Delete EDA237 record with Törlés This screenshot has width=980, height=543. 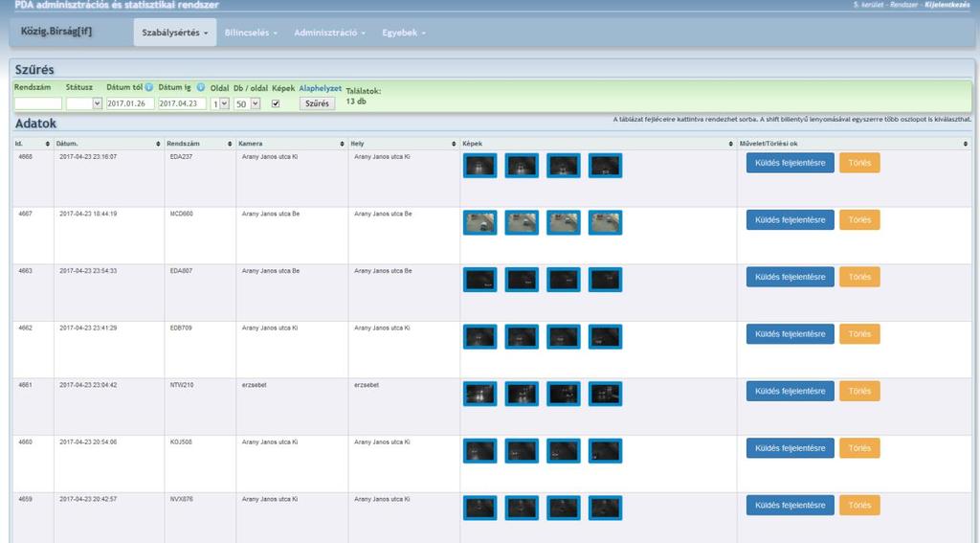(x=859, y=163)
